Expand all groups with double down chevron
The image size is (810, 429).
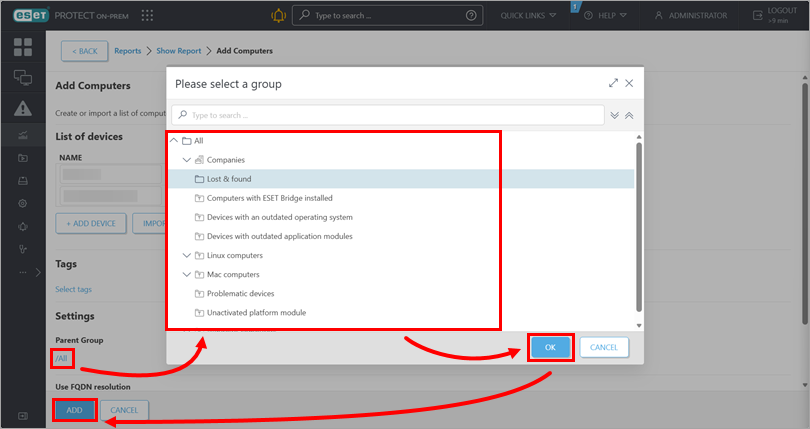tap(614, 115)
